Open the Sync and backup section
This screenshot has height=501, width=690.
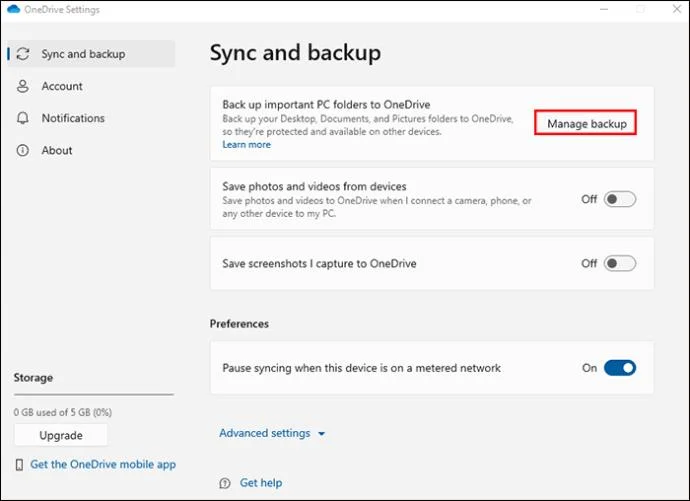tap(91, 54)
